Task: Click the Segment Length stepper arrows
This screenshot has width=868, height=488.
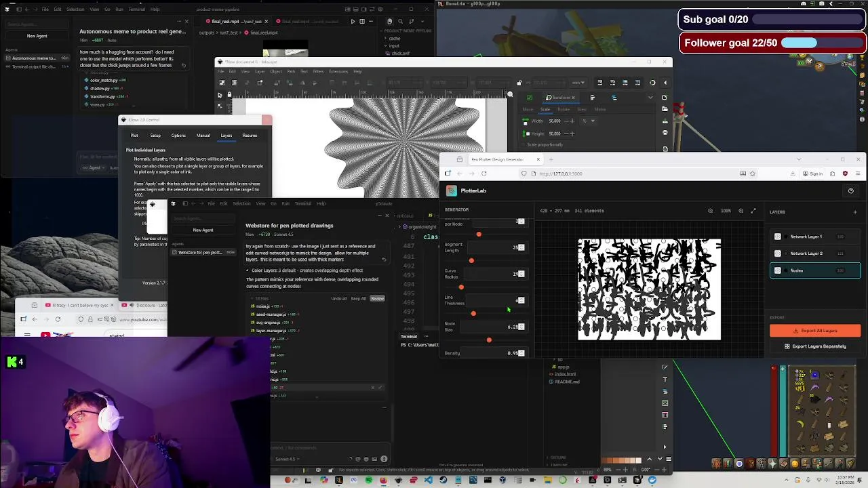Action: (521, 247)
